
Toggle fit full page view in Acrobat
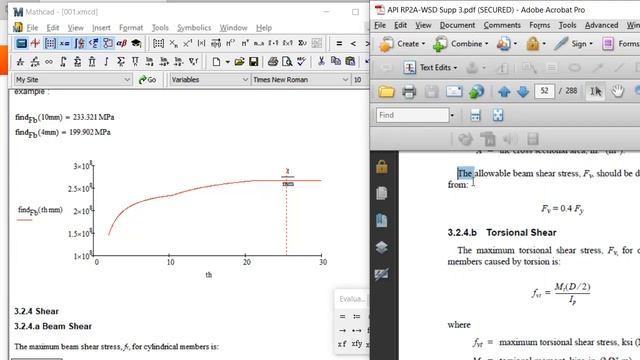pyautogui.click(x=498, y=116)
